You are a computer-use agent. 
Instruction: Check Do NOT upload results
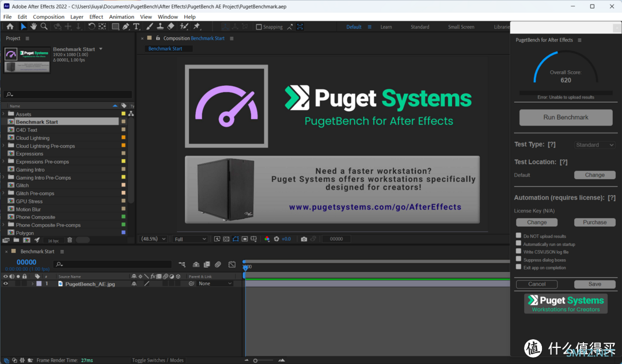coord(518,236)
